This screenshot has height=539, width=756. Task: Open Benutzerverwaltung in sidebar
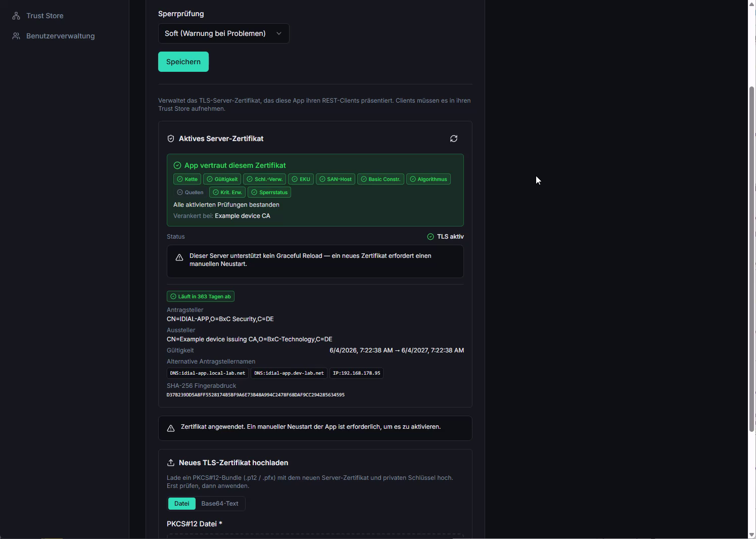click(x=60, y=36)
